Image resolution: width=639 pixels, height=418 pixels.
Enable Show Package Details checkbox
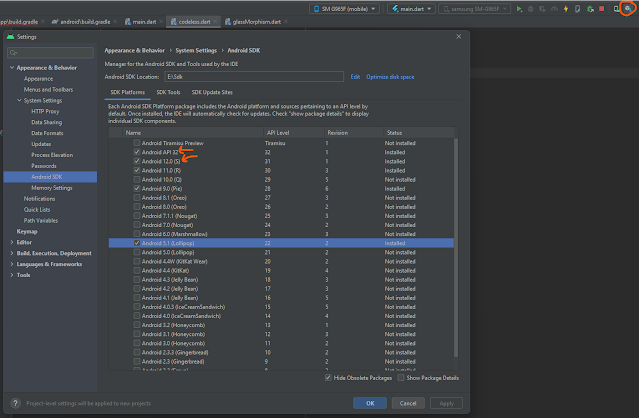click(400, 378)
